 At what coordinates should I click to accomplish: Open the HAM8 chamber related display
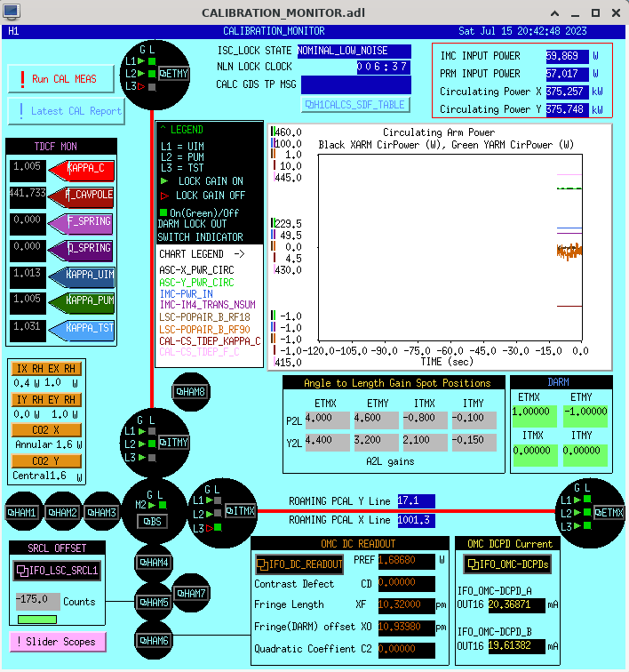coord(190,391)
